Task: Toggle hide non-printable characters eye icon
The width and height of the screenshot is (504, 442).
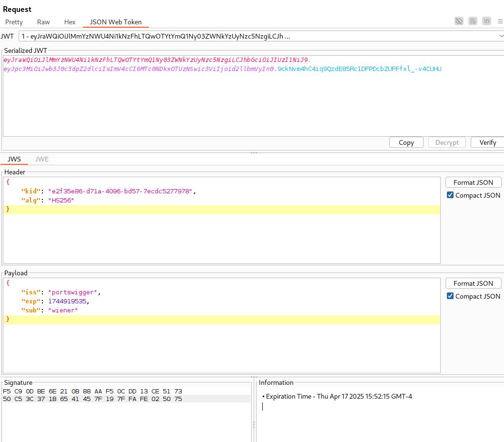Action: coord(459,21)
